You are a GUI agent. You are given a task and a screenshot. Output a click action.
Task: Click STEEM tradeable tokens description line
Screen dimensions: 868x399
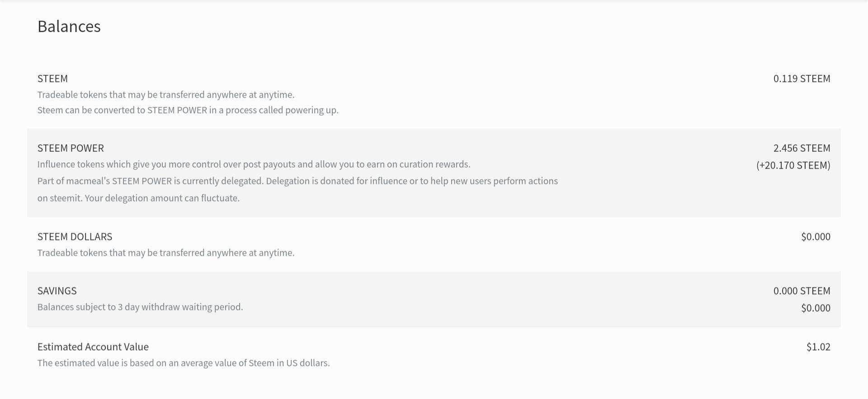pos(166,95)
